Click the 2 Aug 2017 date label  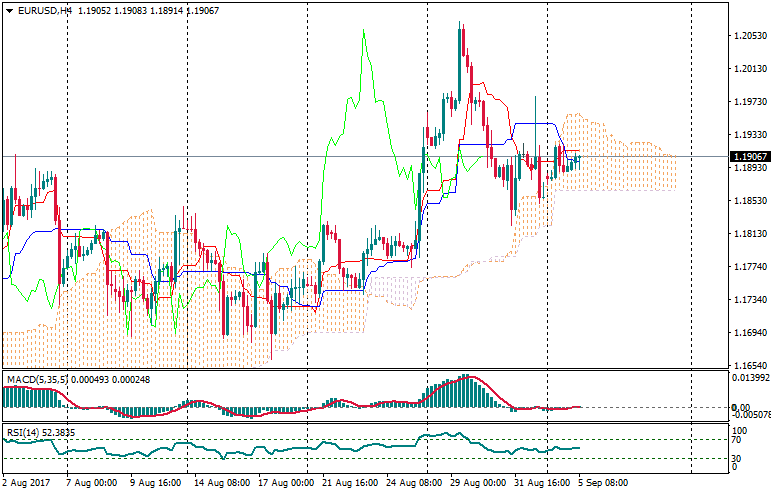[27, 482]
